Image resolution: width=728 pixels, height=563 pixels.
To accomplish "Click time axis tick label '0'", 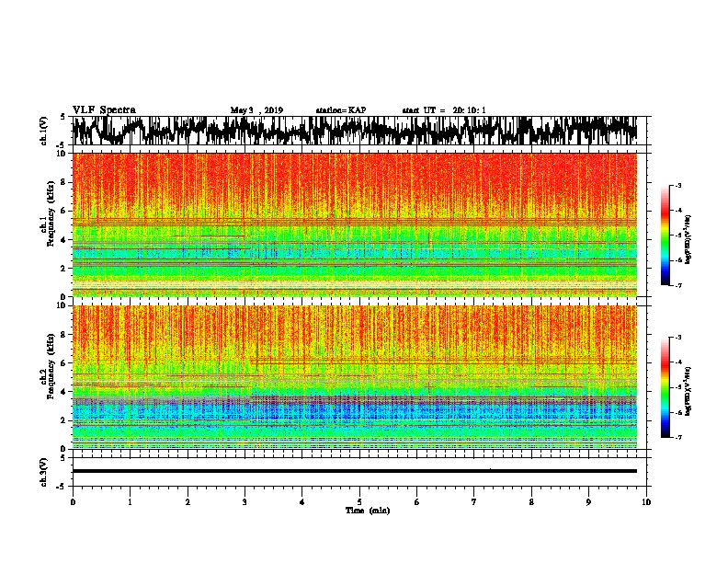I will pyautogui.click(x=73, y=502).
